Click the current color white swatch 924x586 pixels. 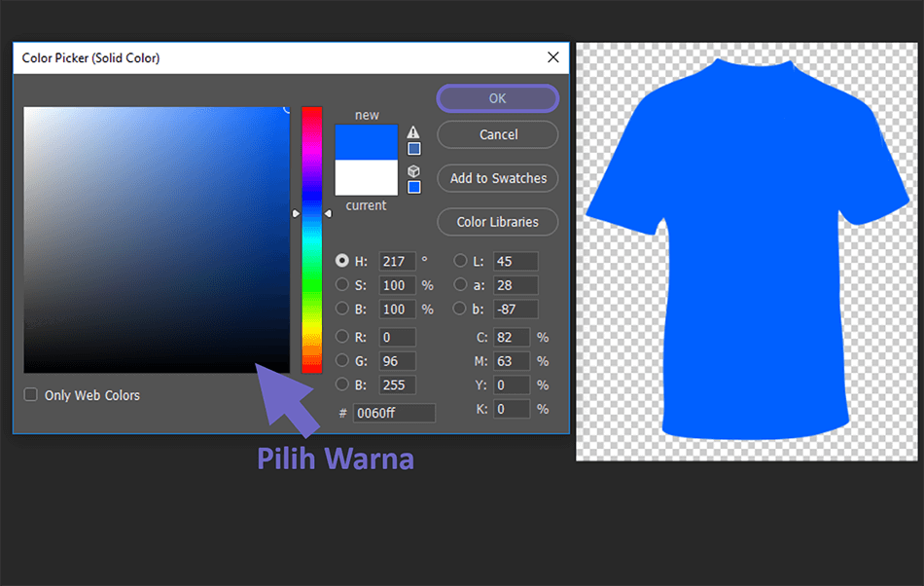tap(366, 177)
